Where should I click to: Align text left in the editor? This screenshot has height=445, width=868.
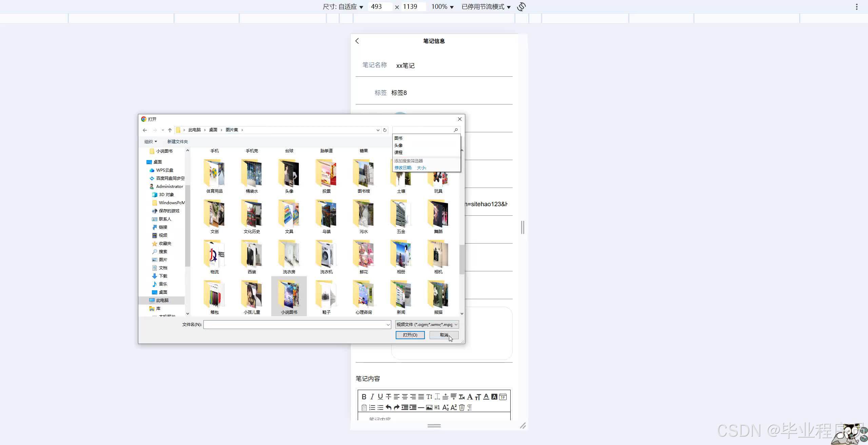(396, 396)
